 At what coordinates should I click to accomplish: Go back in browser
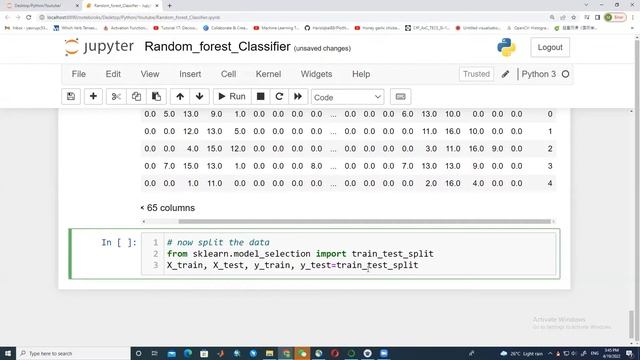7,17
